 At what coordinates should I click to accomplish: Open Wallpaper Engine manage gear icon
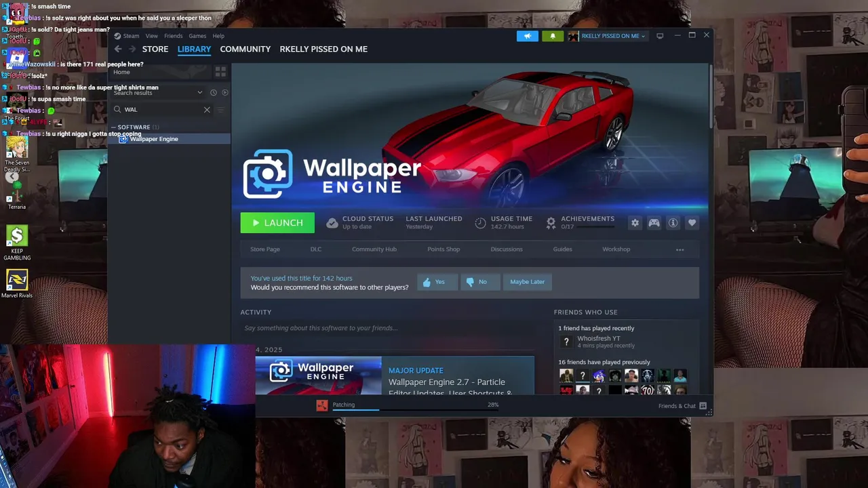pyautogui.click(x=635, y=222)
